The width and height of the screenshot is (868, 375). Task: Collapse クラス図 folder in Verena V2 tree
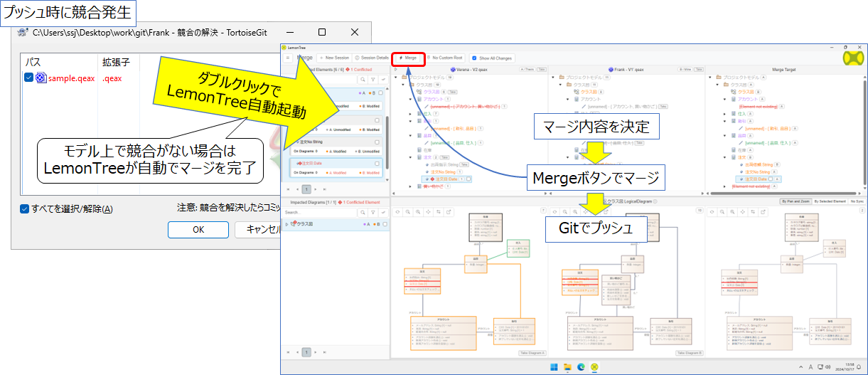coord(402,84)
